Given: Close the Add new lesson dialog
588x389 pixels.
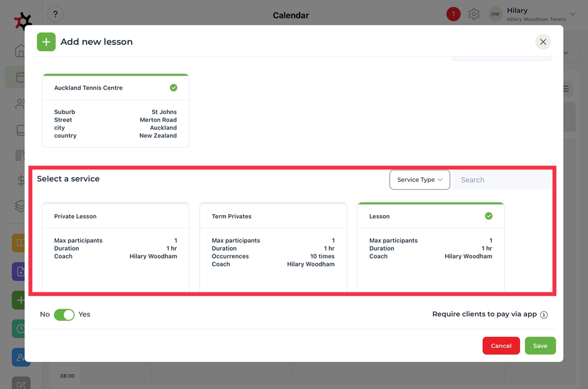Looking at the screenshot, I should 543,42.
